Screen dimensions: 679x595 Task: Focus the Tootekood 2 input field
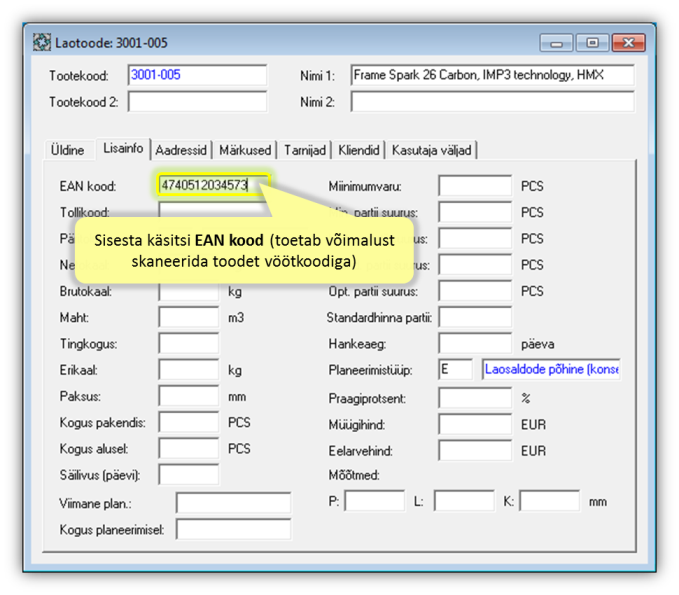coord(197,102)
